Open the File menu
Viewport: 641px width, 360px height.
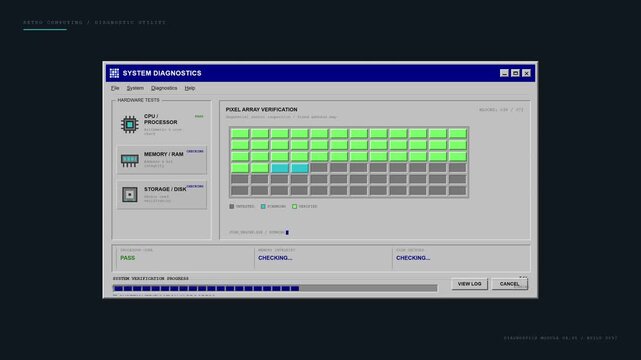pyautogui.click(x=115, y=88)
